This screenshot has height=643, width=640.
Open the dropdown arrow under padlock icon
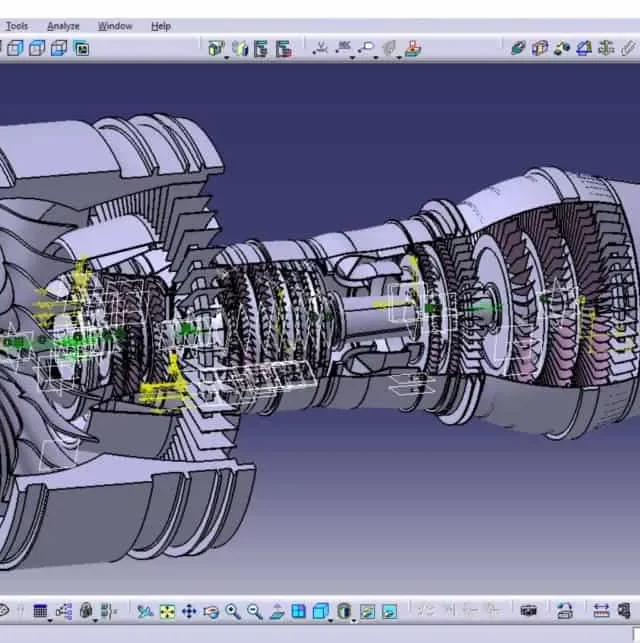point(95,621)
